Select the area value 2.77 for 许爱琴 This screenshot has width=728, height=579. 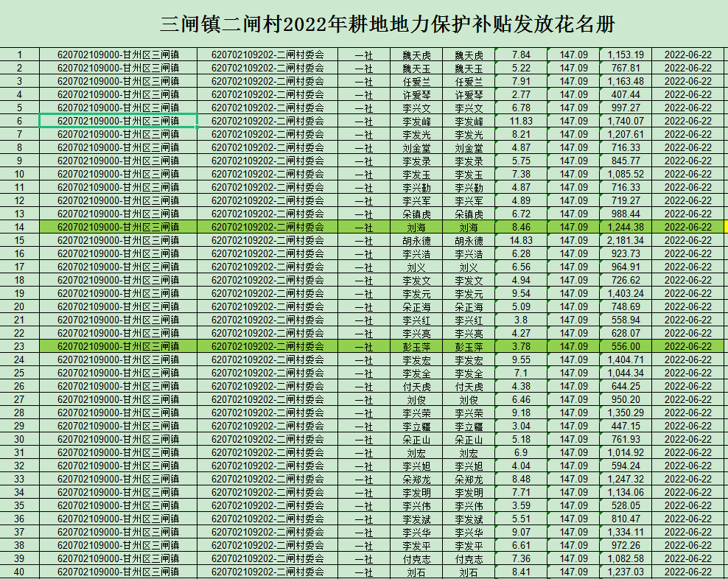(521, 95)
